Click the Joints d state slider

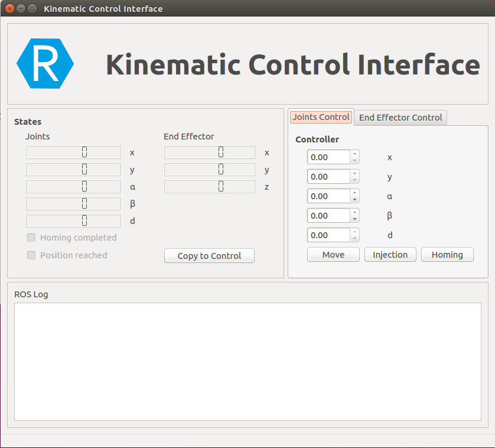(73, 220)
